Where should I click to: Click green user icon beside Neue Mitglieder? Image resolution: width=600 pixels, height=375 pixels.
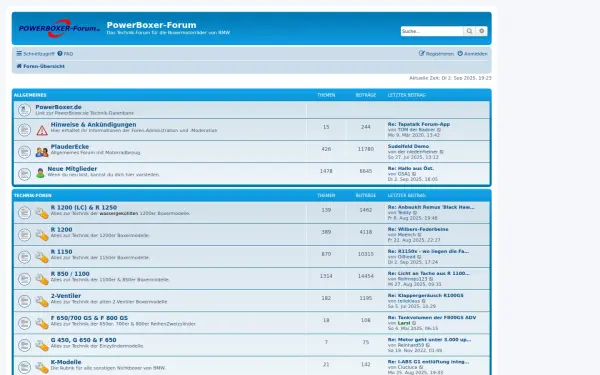[40, 173]
